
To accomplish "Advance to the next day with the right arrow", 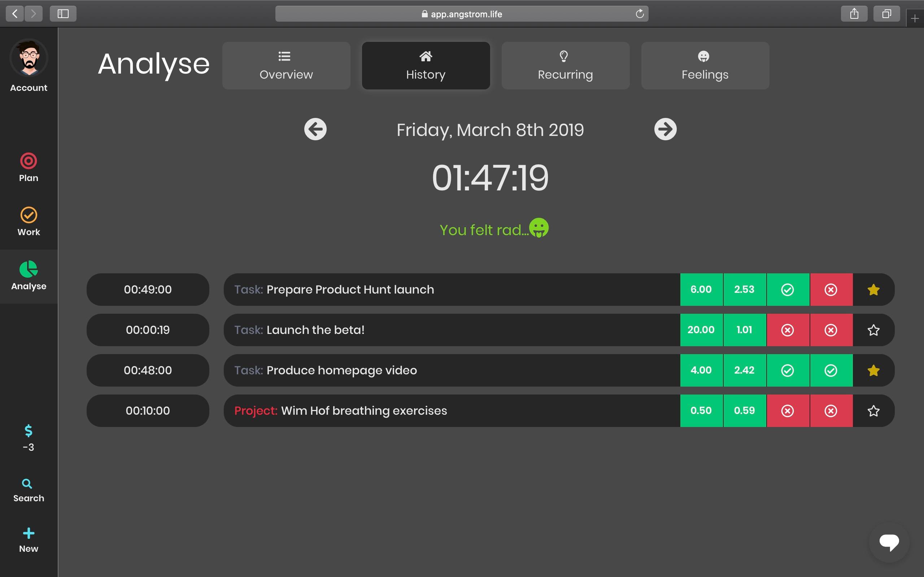I will click(x=665, y=129).
